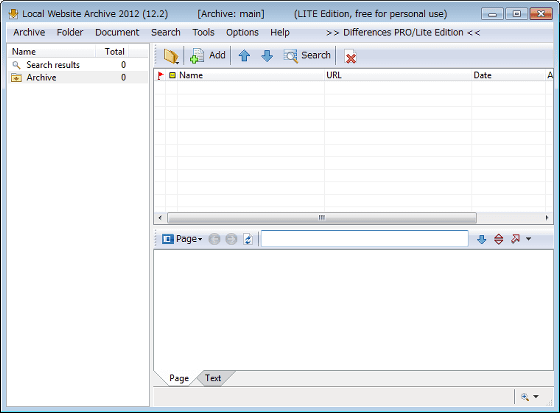
Task: Open the Tools menu
Action: [x=204, y=33]
